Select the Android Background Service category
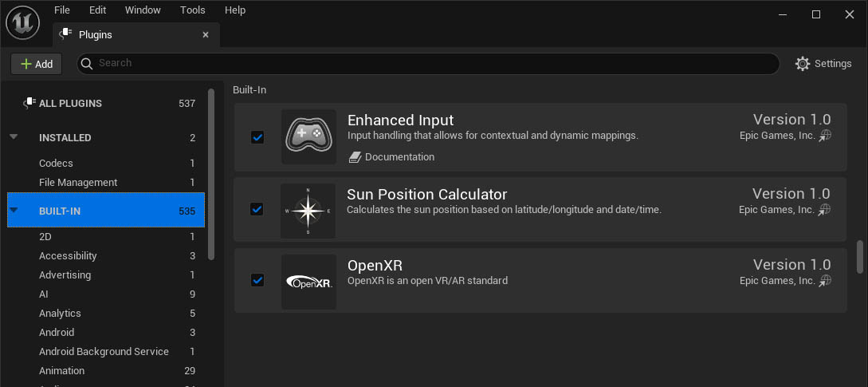868x387 pixels. [x=106, y=352]
